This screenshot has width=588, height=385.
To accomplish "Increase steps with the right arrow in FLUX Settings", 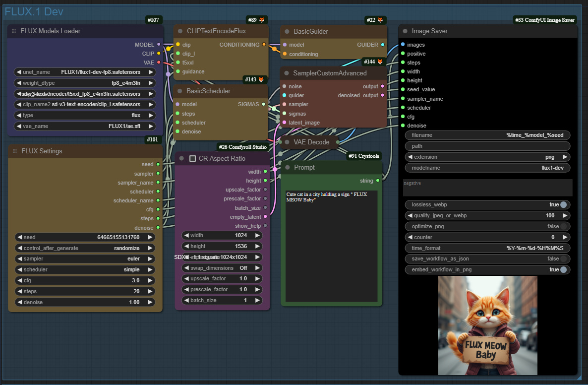I will [150, 291].
